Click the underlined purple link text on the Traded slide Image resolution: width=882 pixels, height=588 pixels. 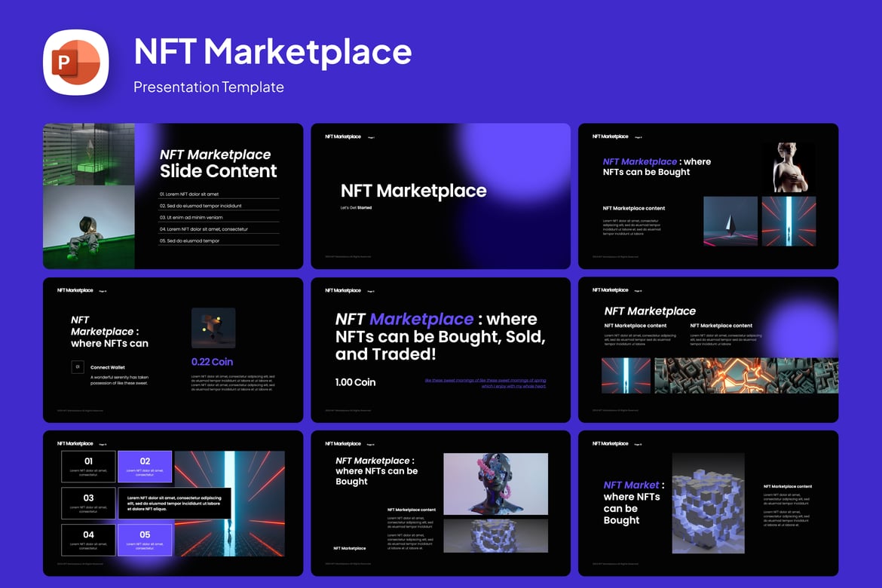(x=485, y=383)
